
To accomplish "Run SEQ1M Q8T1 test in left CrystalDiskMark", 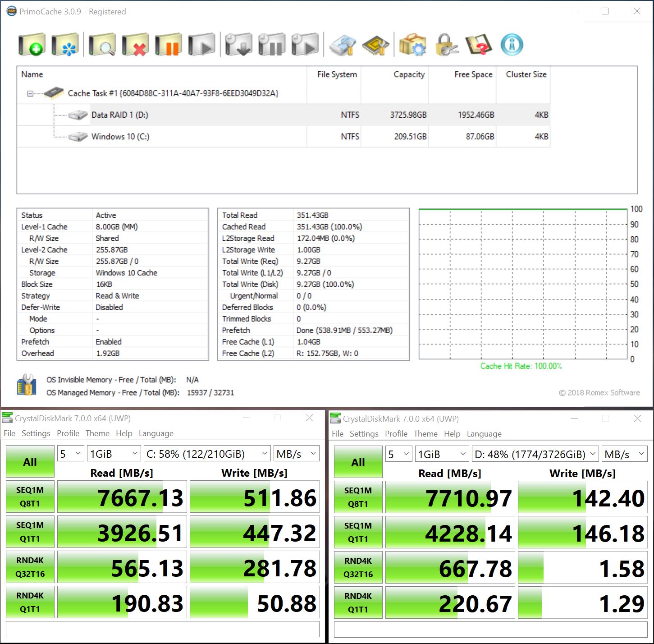I will click(x=30, y=497).
